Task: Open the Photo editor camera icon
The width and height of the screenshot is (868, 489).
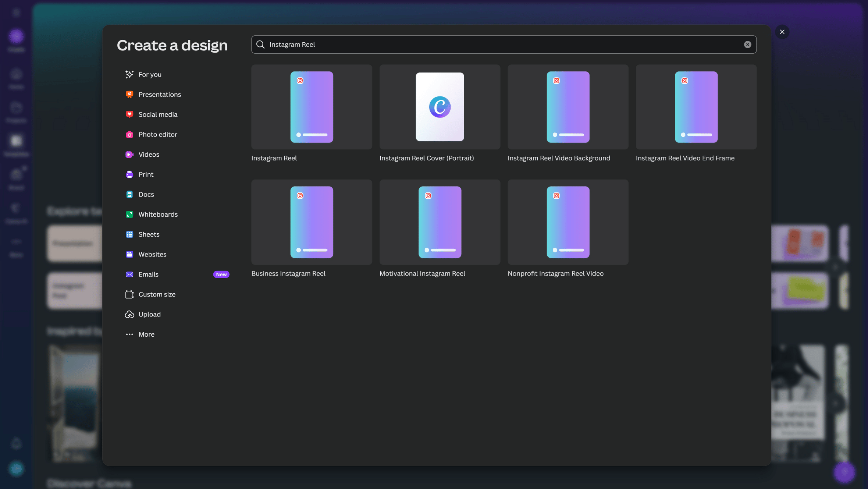Action: pos(129,135)
